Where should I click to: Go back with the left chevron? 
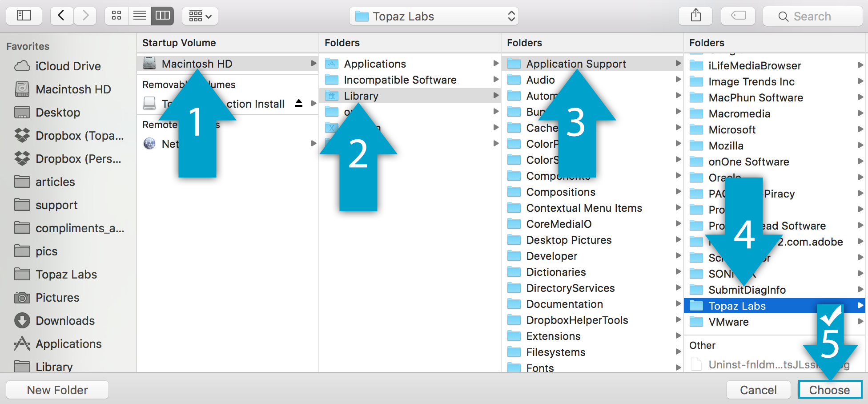tap(62, 16)
